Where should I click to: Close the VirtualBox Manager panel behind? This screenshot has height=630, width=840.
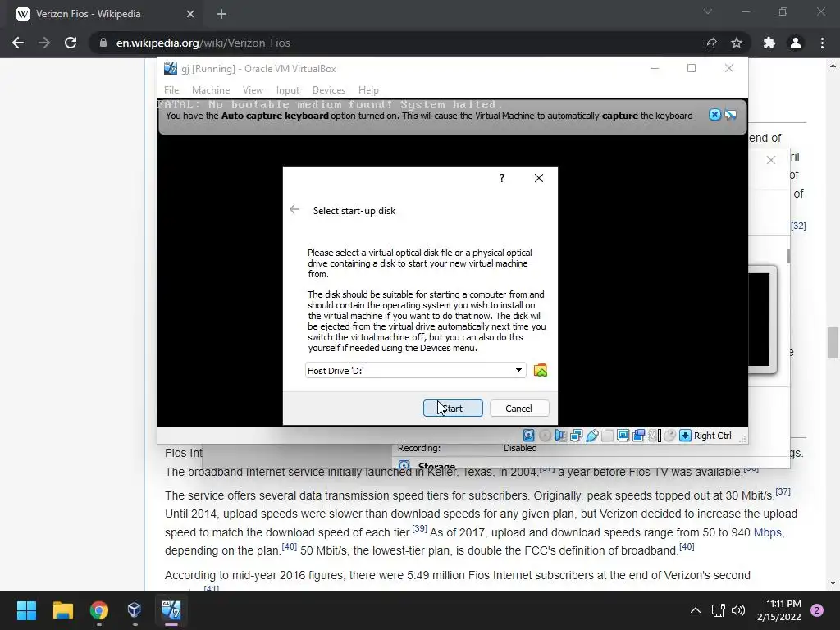pyautogui.click(x=771, y=160)
